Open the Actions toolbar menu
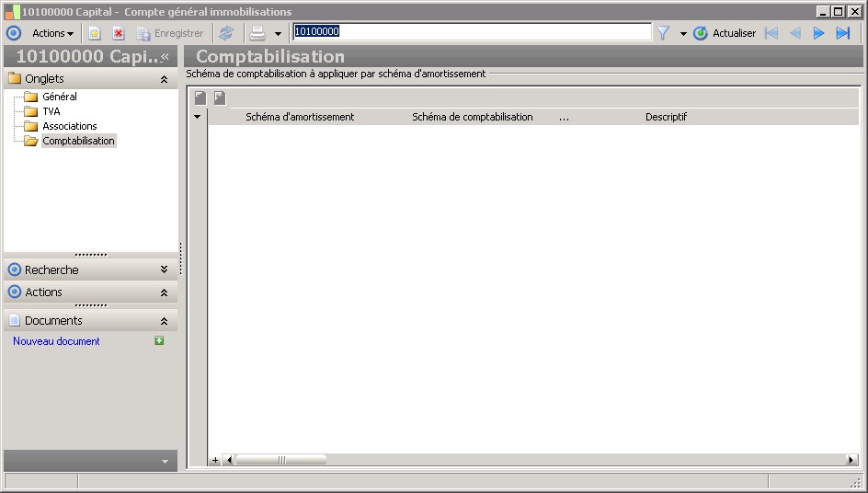 [52, 33]
